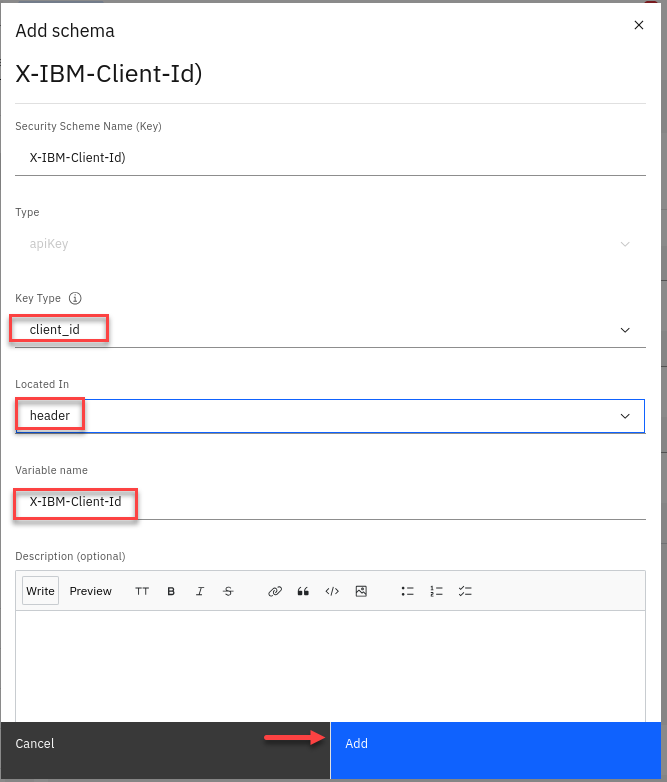This screenshot has width=667, height=782.
Task: Apply italic formatting in description
Action: [x=200, y=591]
